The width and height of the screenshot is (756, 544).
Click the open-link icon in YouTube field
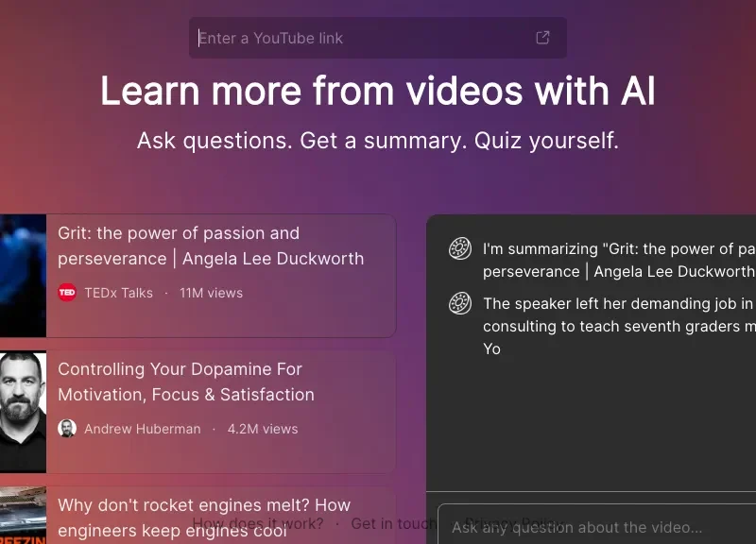pyautogui.click(x=542, y=38)
